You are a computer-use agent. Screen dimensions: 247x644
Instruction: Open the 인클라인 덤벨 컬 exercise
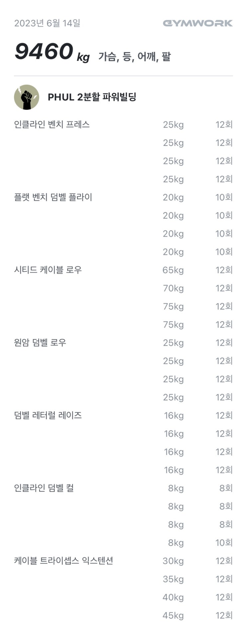(x=44, y=488)
